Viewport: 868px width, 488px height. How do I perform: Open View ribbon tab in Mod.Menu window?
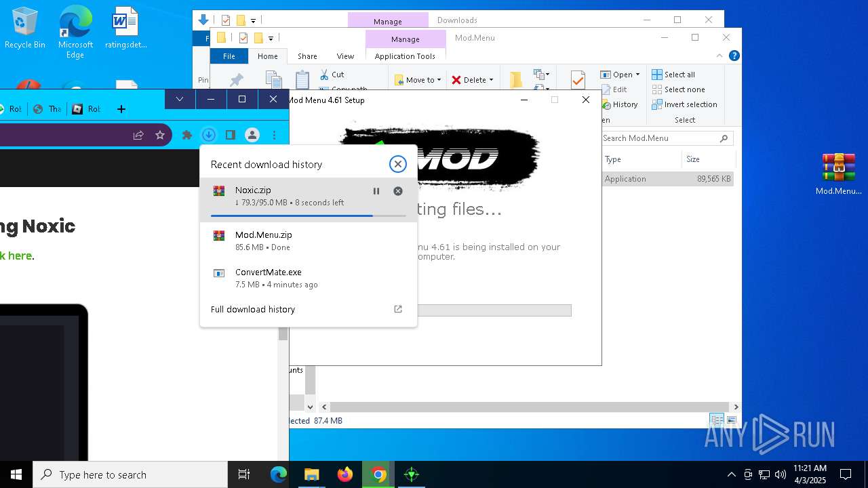click(x=345, y=56)
